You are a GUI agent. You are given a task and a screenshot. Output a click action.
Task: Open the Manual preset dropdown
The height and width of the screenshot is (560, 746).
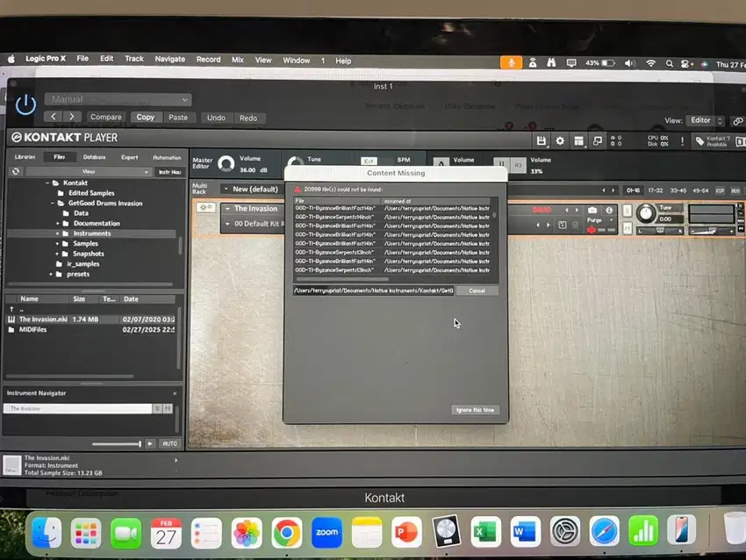click(x=118, y=99)
